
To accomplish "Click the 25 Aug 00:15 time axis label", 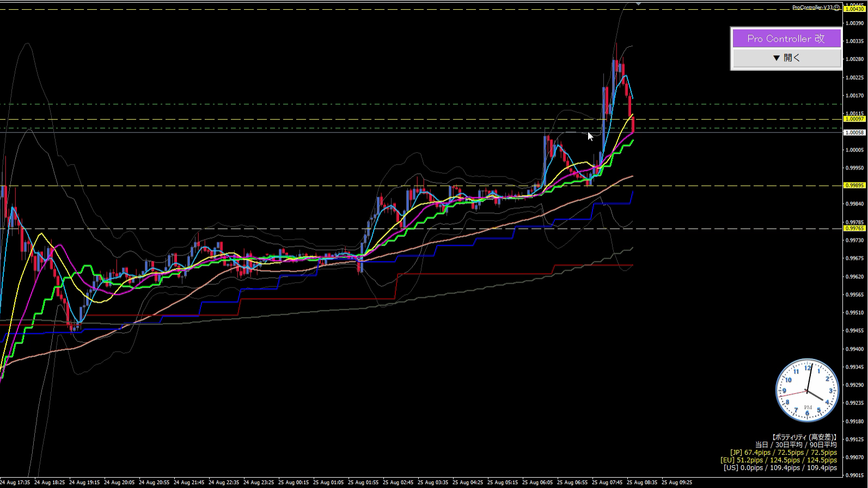I will coord(294,483).
